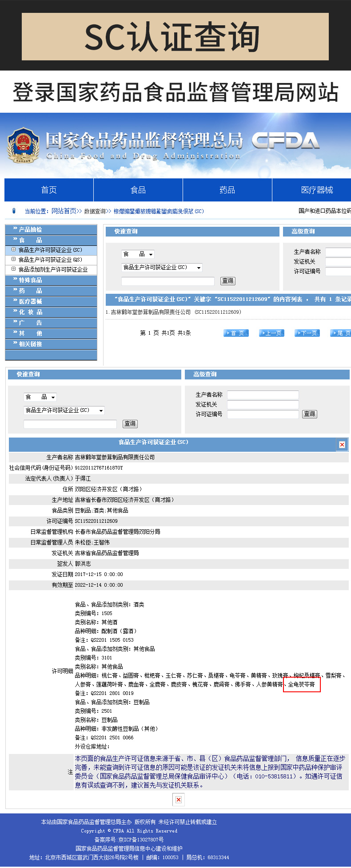The height and width of the screenshot is (868, 351).
Task: Open the 相关链接 sidebar section
Action: pos(51,344)
